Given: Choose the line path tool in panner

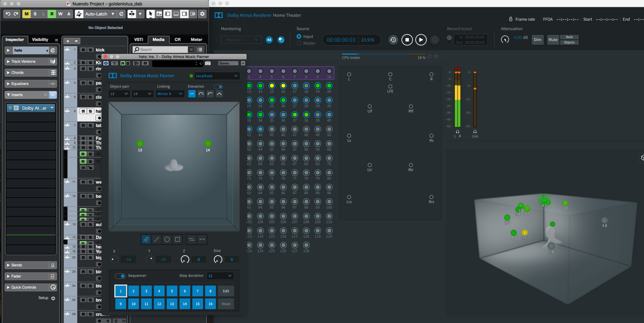Looking at the screenshot, I should coord(156,239).
